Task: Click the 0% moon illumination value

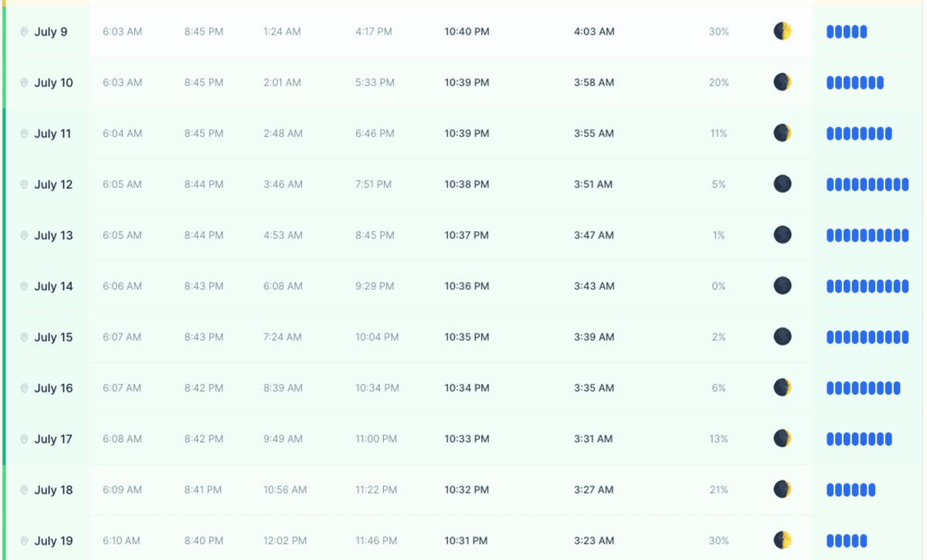Action: click(718, 286)
